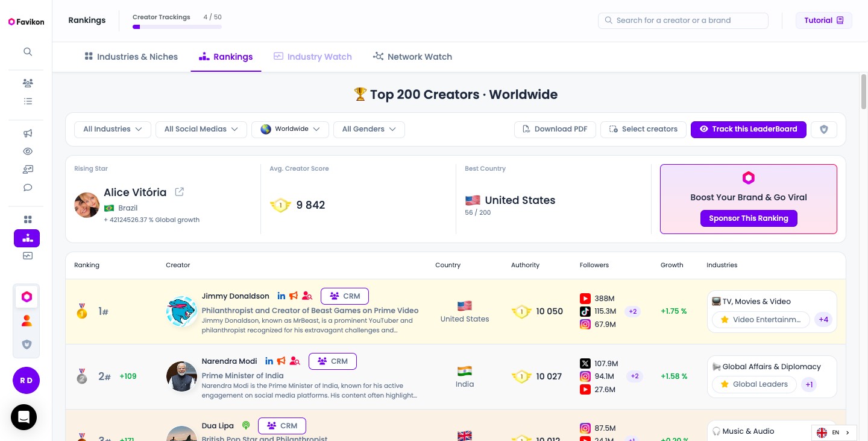The image size is (868, 441).
Task: Click the Select creators button
Action: pos(643,129)
